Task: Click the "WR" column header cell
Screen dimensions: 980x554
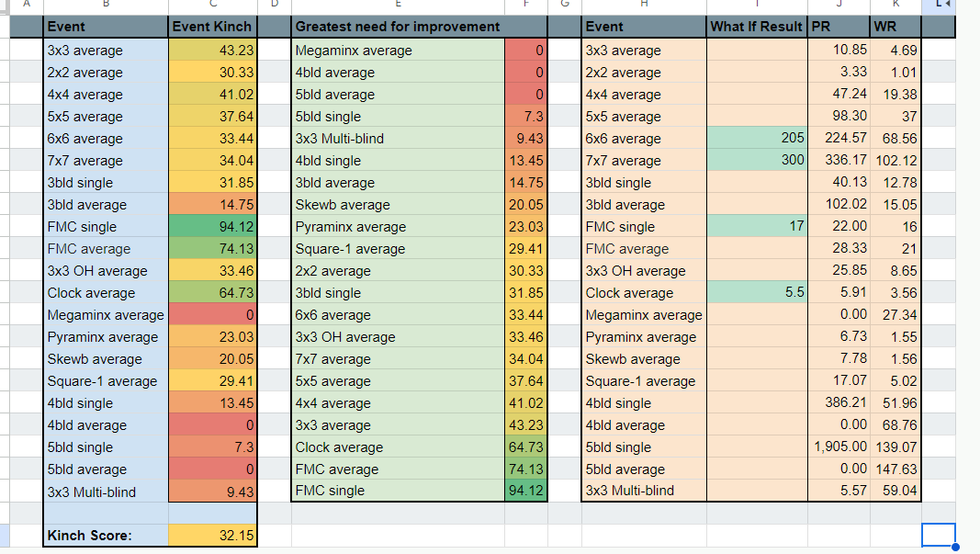Action: tap(896, 27)
